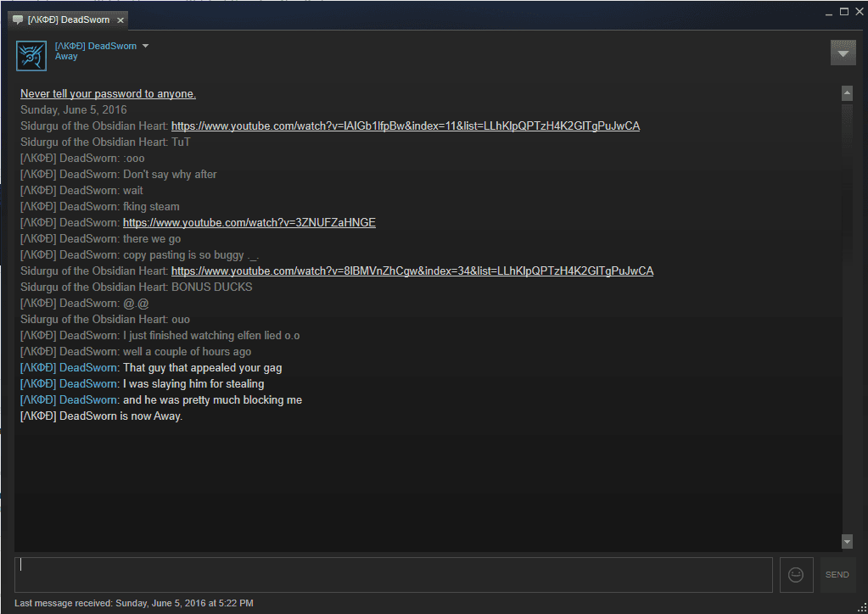Screen dimensions: 868x614
Task: Click the scrollbar down arrow
Action: (x=847, y=542)
